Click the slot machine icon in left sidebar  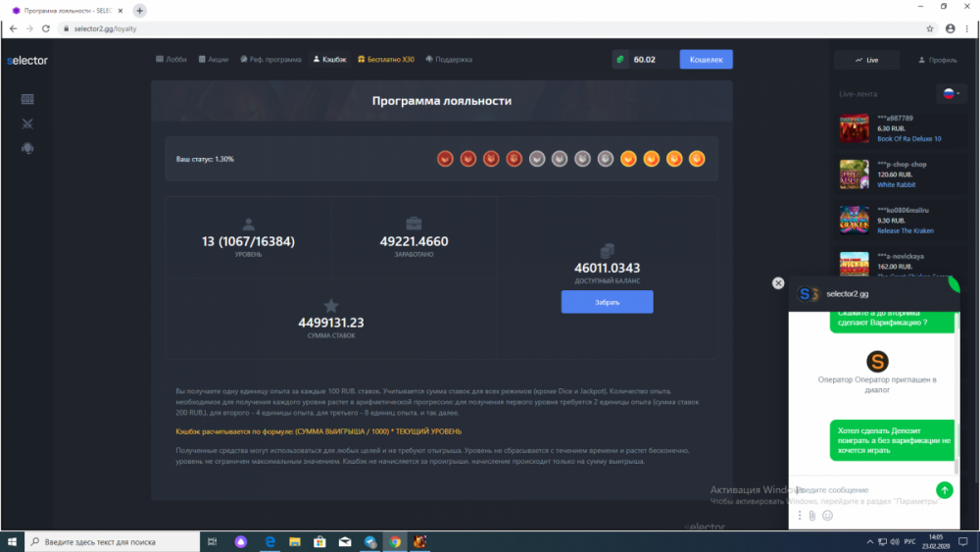click(27, 99)
